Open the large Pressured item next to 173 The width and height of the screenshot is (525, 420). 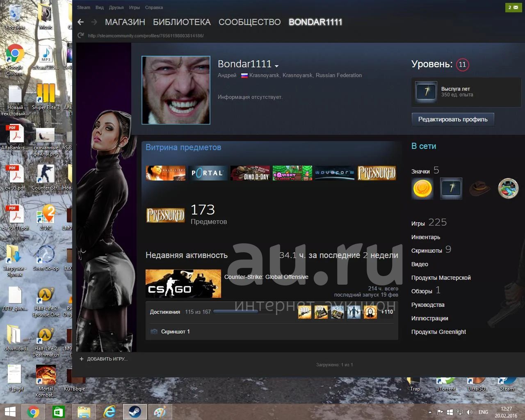click(165, 215)
